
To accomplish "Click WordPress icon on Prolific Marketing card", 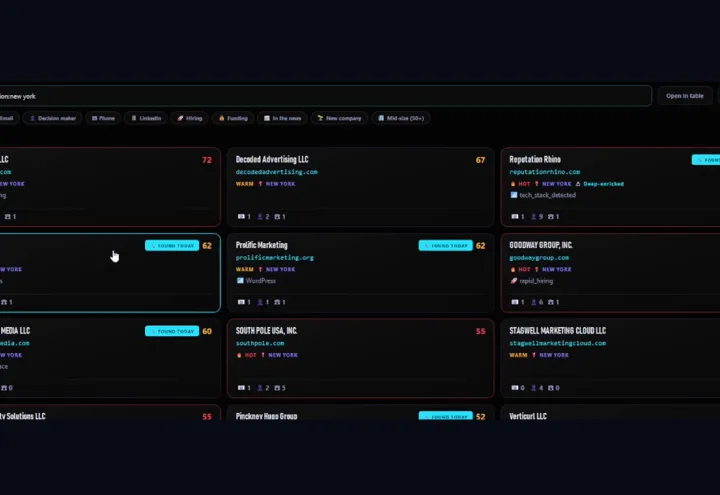I will pos(240,281).
